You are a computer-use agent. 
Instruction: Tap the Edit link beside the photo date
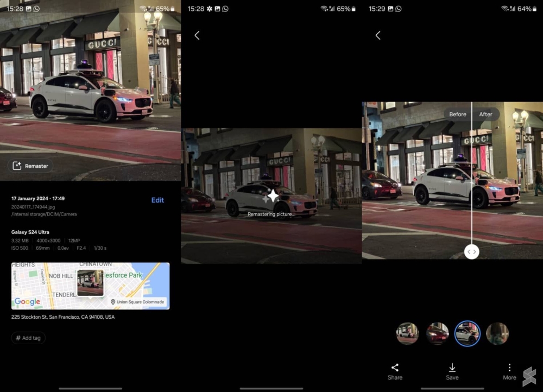[x=157, y=200]
